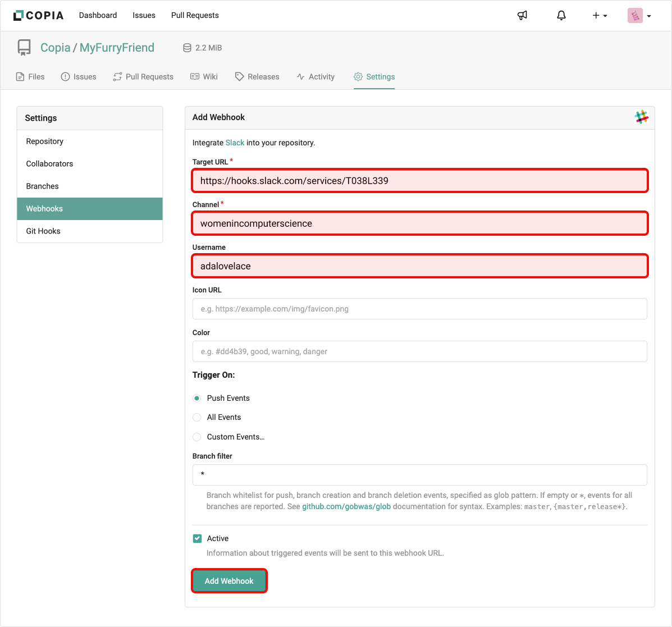Click the repository icon beside Copia/MyFurryFriend
Image resolution: width=672 pixels, height=627 pixels.
24,48
